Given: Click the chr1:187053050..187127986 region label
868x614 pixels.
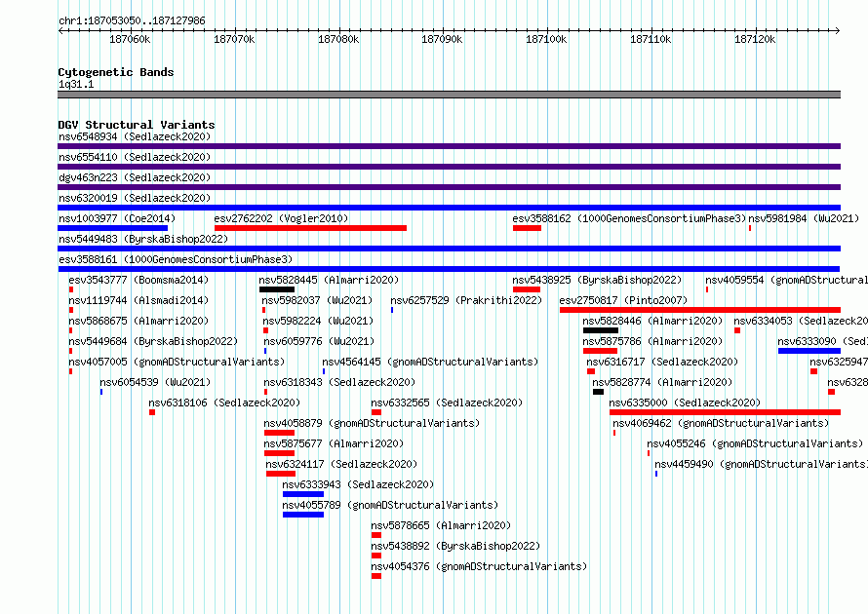Looking at the screenshot, I should coord(132,20).
